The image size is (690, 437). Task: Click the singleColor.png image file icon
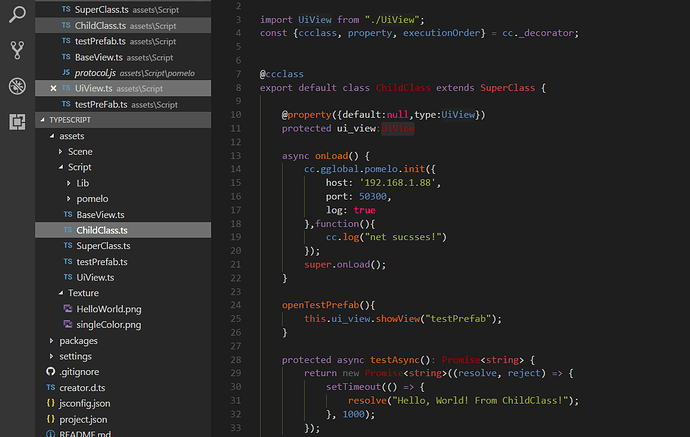coord(68,324)
